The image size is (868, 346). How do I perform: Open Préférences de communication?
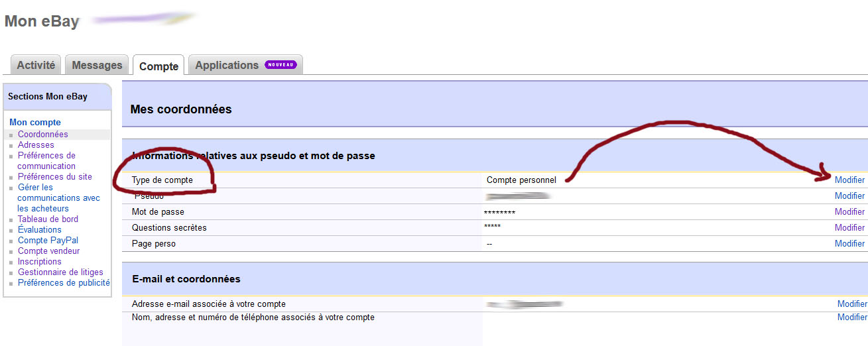coord(46,160)
